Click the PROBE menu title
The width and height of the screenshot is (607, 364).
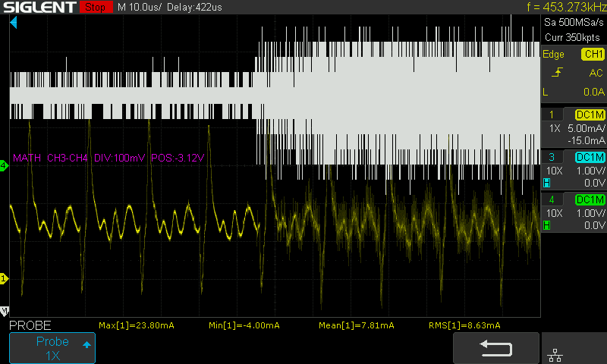[x=30, y=325]
